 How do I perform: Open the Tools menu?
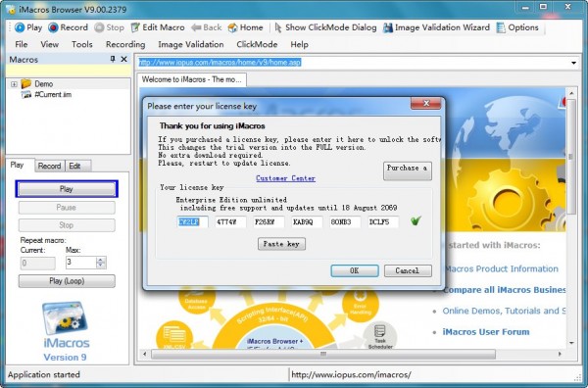coord(82,44)
